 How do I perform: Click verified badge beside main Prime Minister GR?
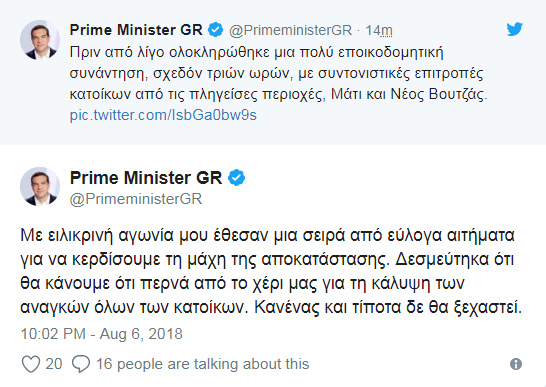pyautogui.click(x=236, y=178)
